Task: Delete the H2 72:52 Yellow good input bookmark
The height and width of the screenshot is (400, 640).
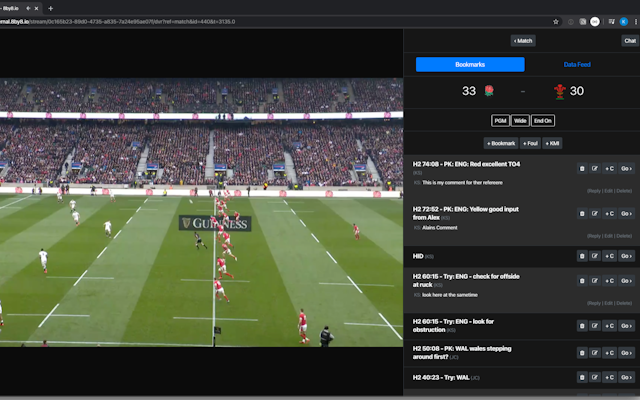Action: click(582, 213)
